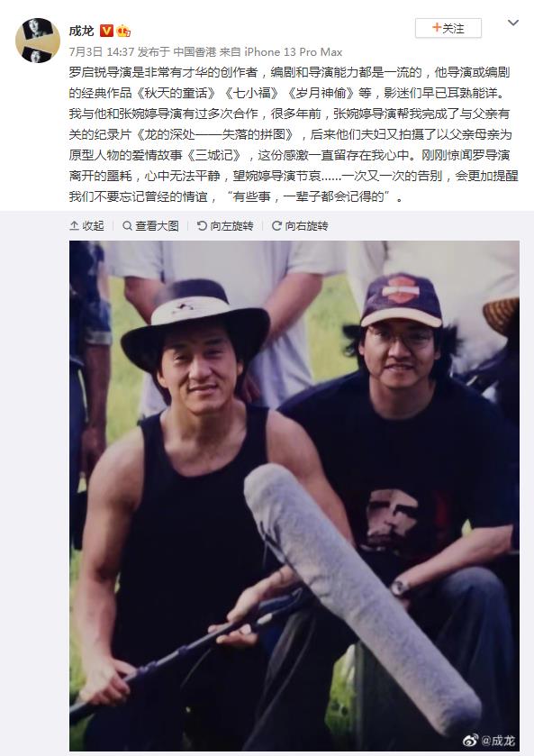Open 成龙's profile avatar
The width and height of the screenshot is (534, 756).
coord(38,41)
